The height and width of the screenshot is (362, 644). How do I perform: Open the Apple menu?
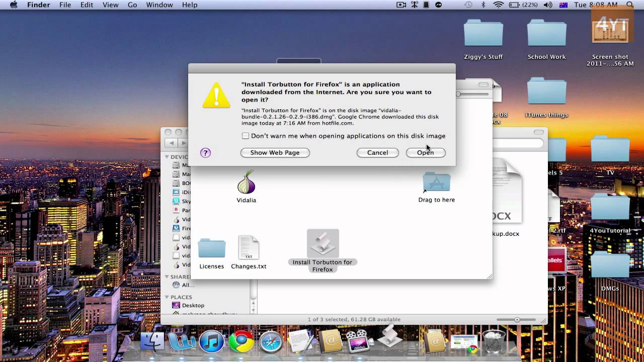[x=14, y=5]
